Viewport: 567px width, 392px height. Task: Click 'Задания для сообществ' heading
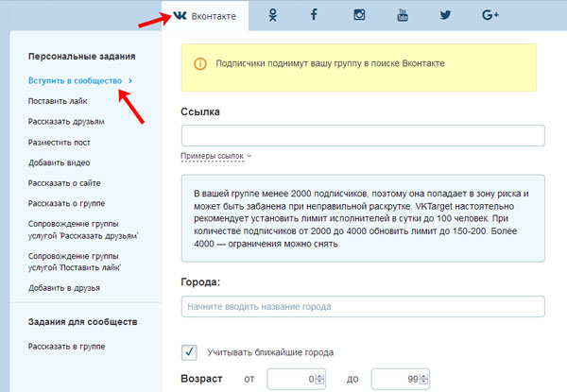point(83,322)
